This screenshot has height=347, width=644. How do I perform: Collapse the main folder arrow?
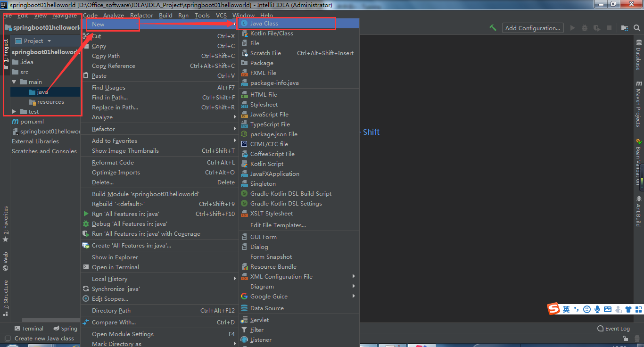click(14, 82)
